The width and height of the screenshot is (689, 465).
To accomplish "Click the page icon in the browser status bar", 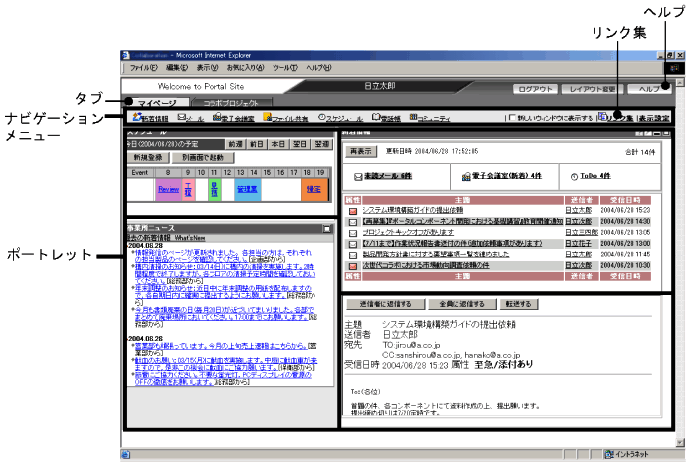I will [125, 454].
